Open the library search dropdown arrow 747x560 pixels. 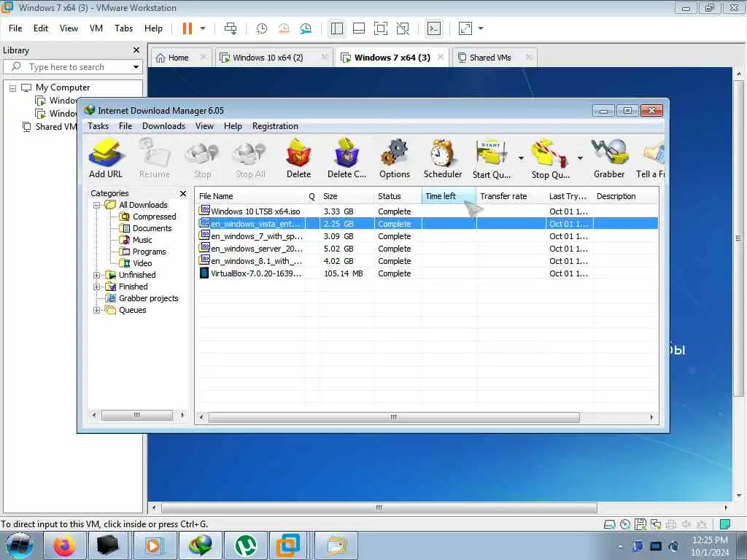click(x=136, y=66)
